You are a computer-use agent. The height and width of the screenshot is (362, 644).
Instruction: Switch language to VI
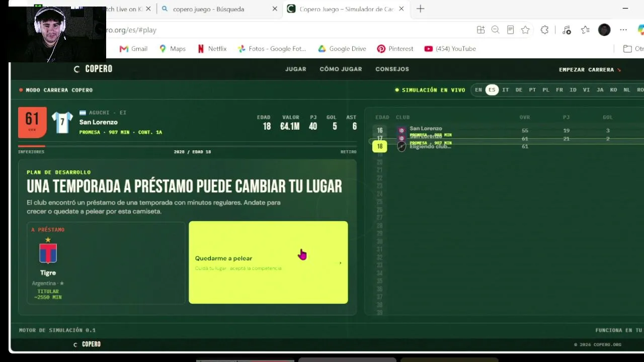586,90
